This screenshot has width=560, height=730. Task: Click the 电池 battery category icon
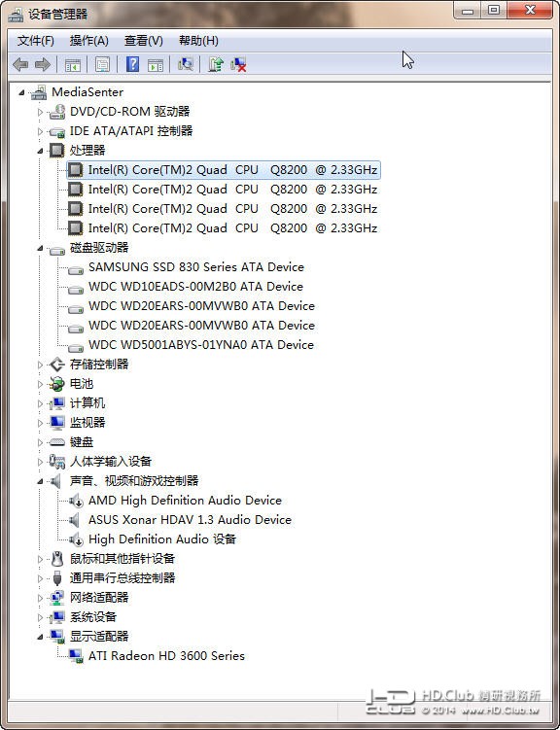pyautogui.click(x=56, y=384)
